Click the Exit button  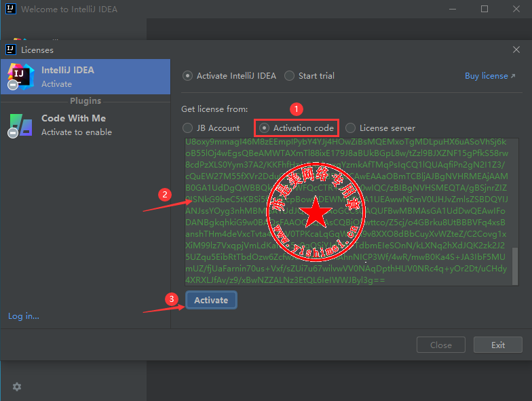[498, 345]
